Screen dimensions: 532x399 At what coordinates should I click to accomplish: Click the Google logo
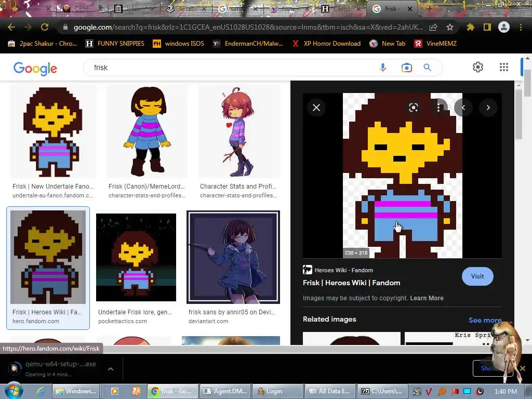(35, 69)
